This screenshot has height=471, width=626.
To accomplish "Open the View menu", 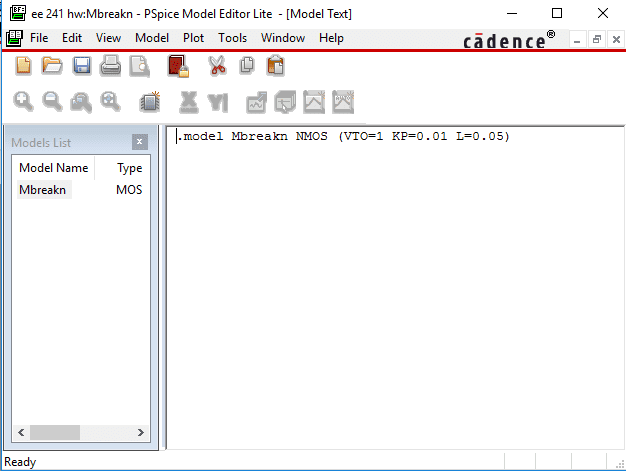I will 108,38.
